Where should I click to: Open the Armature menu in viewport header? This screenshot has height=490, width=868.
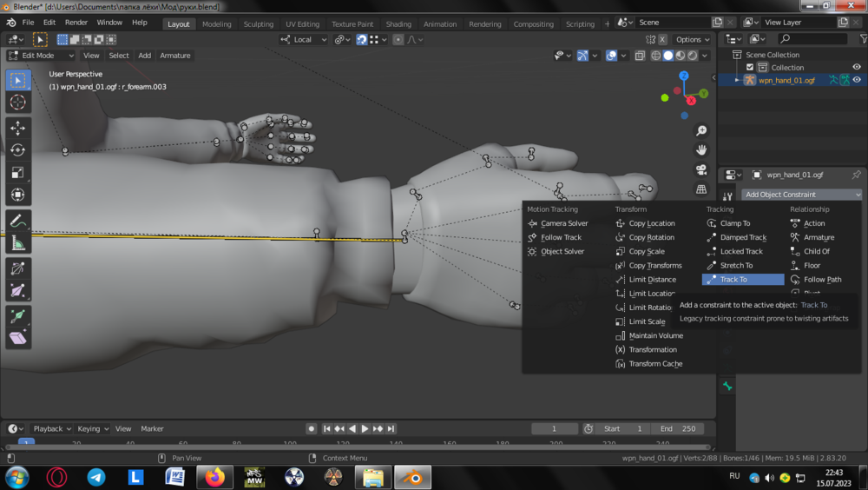click(174, 56)
